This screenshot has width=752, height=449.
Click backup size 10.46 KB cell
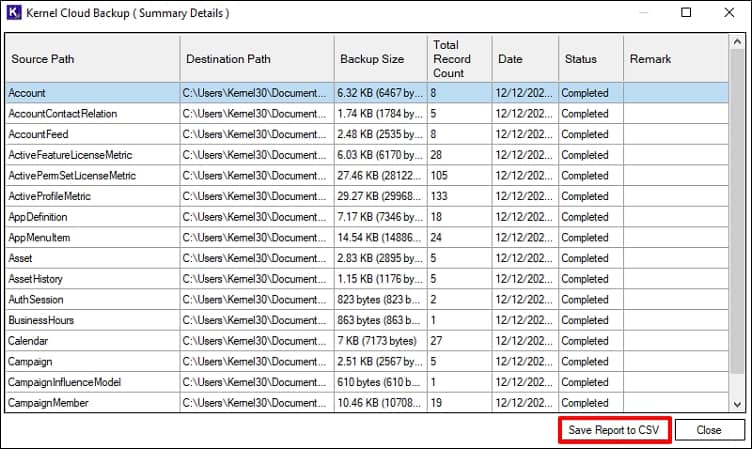(x=381, y=402)
